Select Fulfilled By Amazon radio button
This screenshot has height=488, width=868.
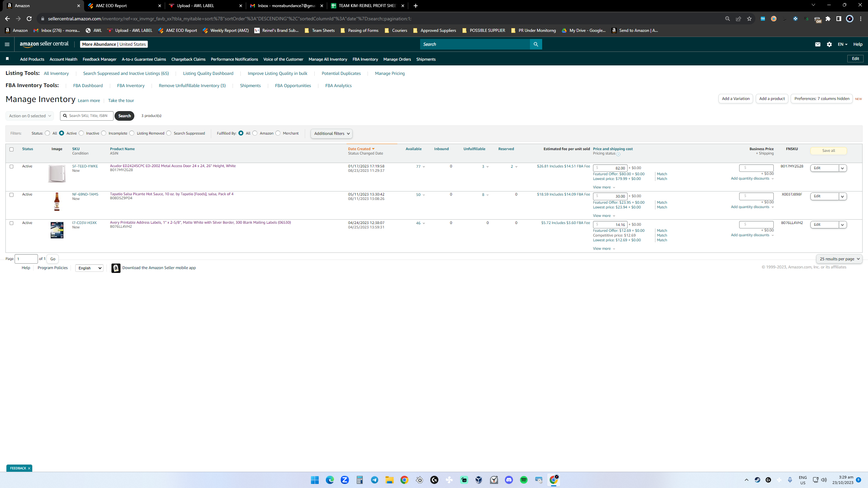(x=255, y=133)
